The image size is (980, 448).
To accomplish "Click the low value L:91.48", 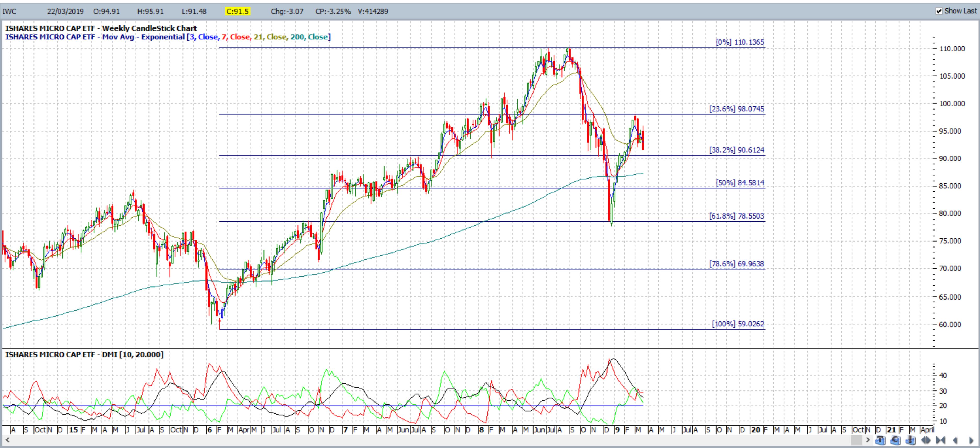I will tap(194, 12).
